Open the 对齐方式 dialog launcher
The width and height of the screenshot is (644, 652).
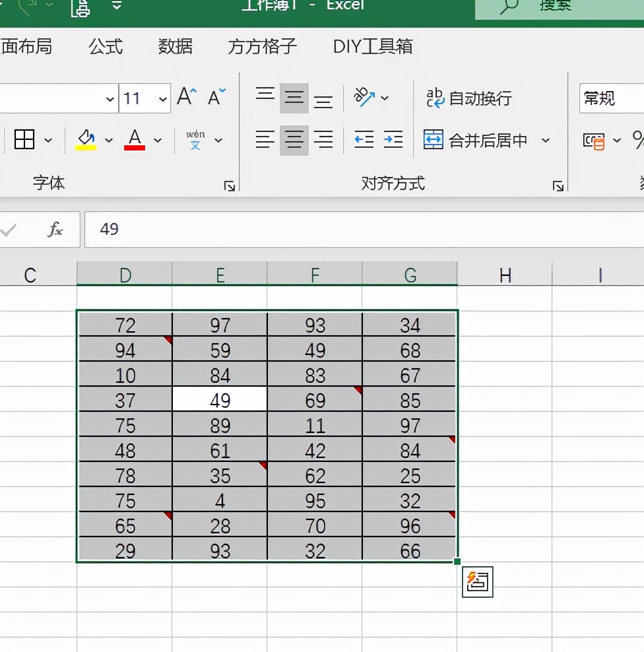(x=558, y=185)
